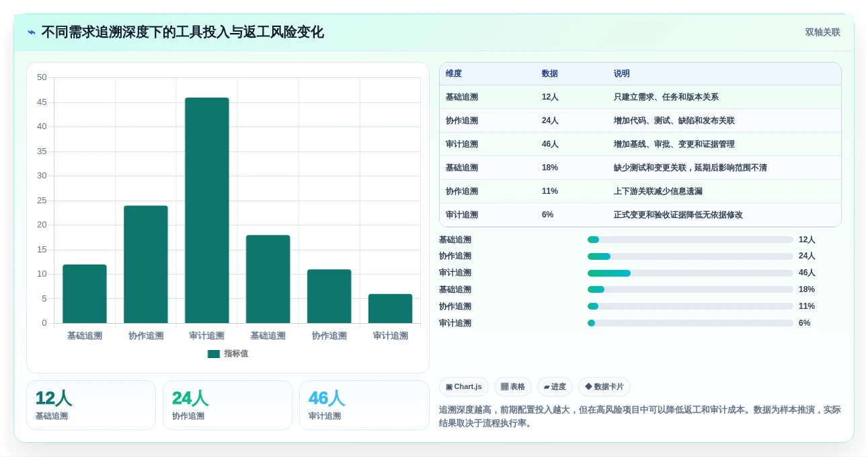This screenshot has width=868, height=457.
Task: Click the chart bar reaching value 12
Action: pos(85,294)
